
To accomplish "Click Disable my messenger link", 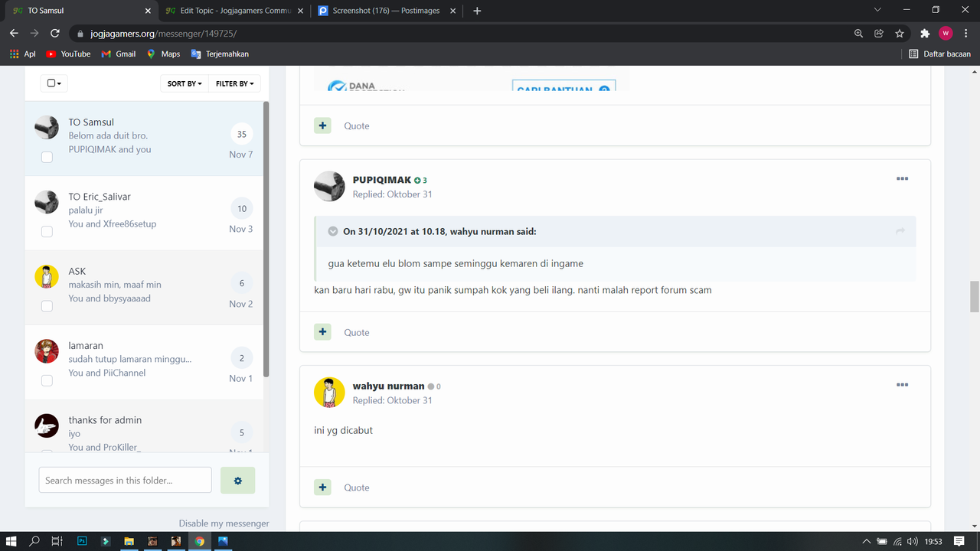I will click(x=224, y=523).
